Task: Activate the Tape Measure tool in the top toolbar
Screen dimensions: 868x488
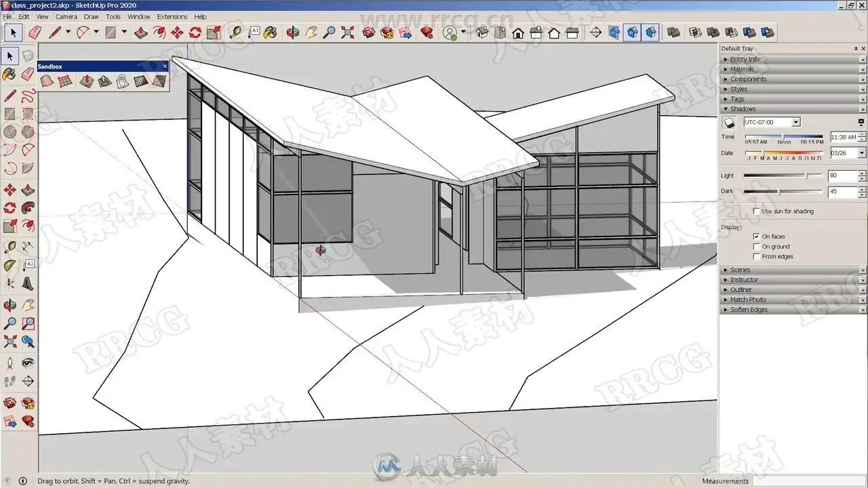Action: (235, 32)
